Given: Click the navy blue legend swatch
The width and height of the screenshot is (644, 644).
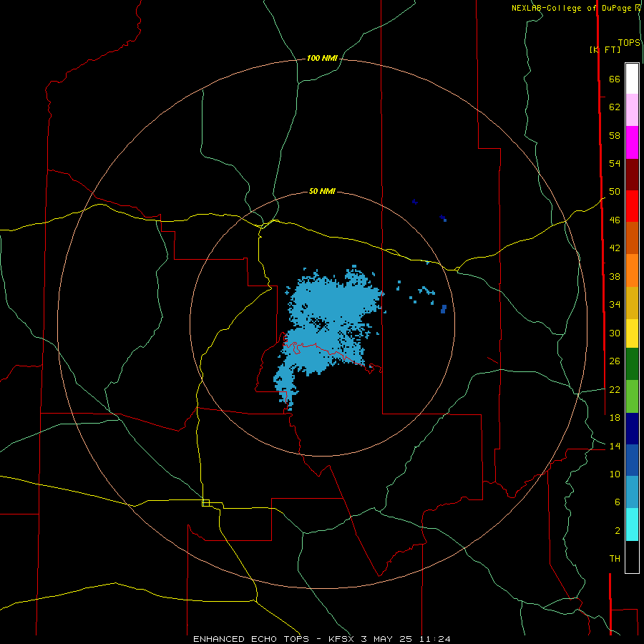Looking at the screenshot, I should point(632,429).
